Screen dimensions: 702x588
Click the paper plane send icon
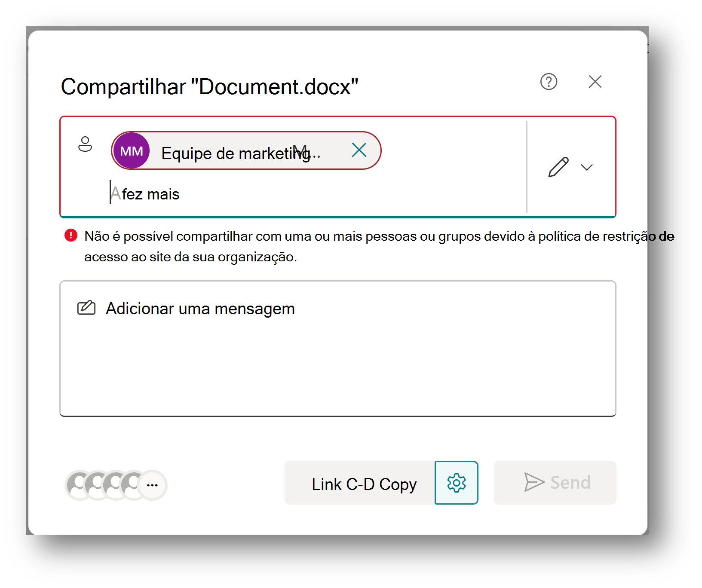tap(534, 482)
